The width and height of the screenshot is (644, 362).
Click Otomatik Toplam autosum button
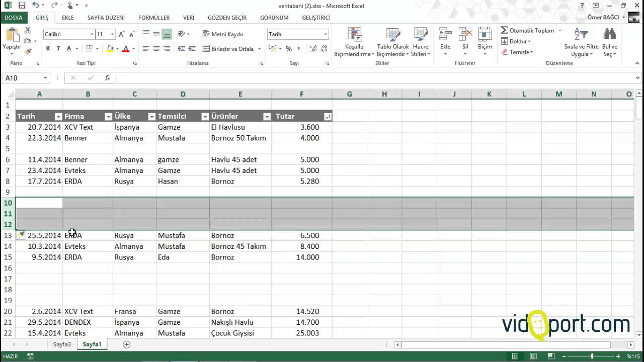coord(528,31)
